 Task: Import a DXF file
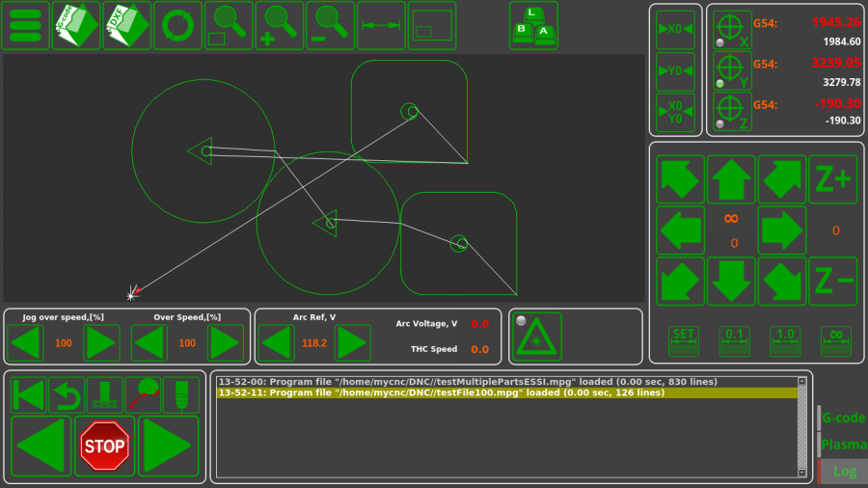pos(127,25)
